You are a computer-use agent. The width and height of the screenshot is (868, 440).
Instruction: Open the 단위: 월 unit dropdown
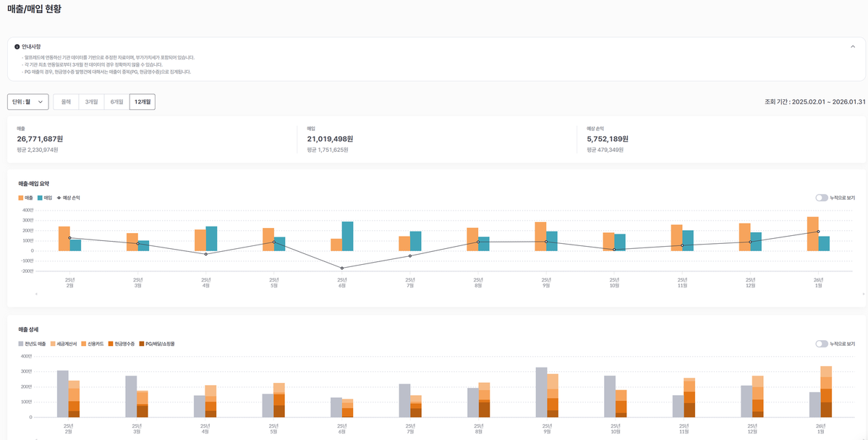(27, 102)
